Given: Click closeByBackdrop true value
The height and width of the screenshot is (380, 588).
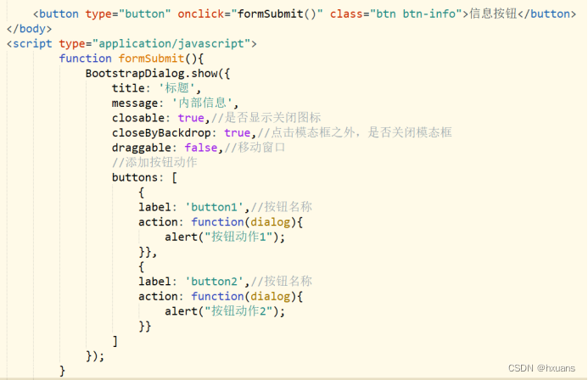Looking at the screenshot, I should pyautogui.click(x=237, y=132).
